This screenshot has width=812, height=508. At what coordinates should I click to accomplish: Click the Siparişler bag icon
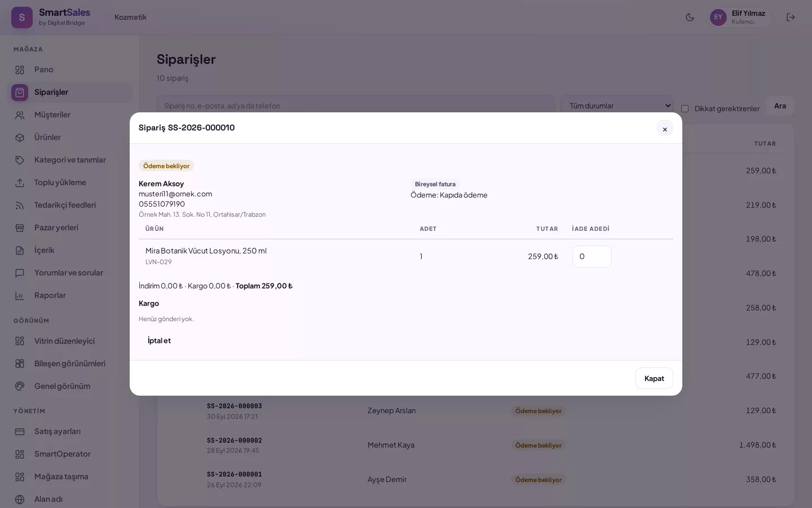point(20,93)
